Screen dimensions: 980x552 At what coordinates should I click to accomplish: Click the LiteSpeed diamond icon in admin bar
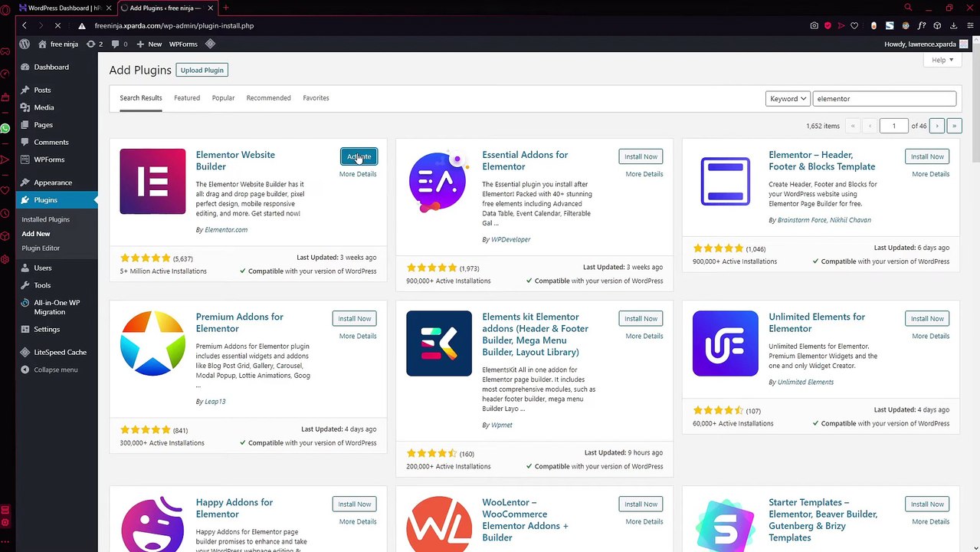click(210, 44)
